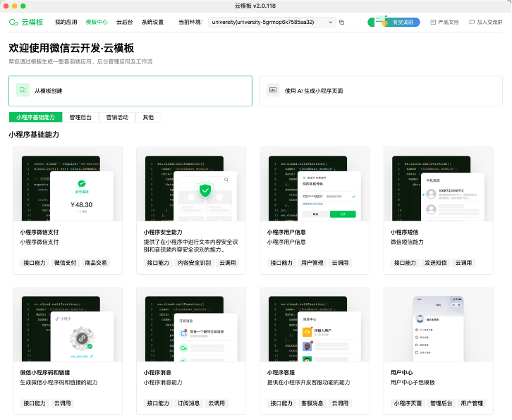Click the 小程序短信 card title
Viewport: 512px width, 420px height.
click(x=404, y=232)
